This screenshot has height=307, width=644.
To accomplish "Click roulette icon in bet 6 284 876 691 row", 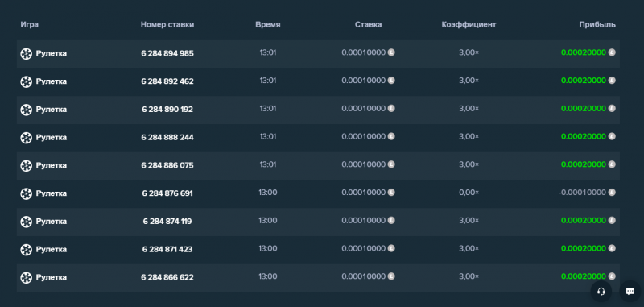I will tap(27, 193).
